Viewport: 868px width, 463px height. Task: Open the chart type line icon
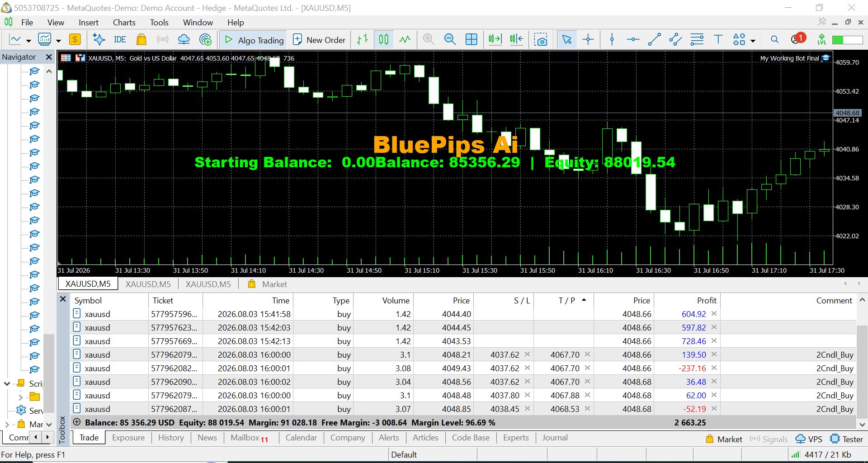click(15, 40)
